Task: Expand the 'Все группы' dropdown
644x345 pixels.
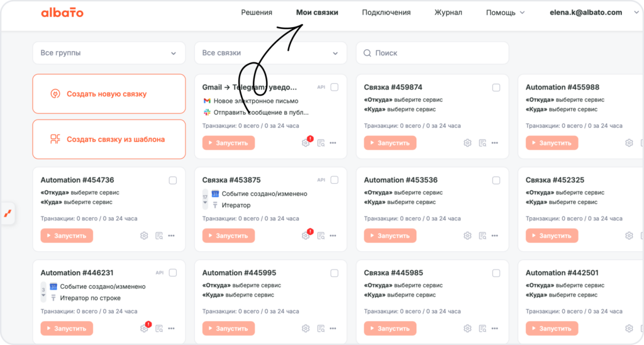Action: tap(109, 53)
